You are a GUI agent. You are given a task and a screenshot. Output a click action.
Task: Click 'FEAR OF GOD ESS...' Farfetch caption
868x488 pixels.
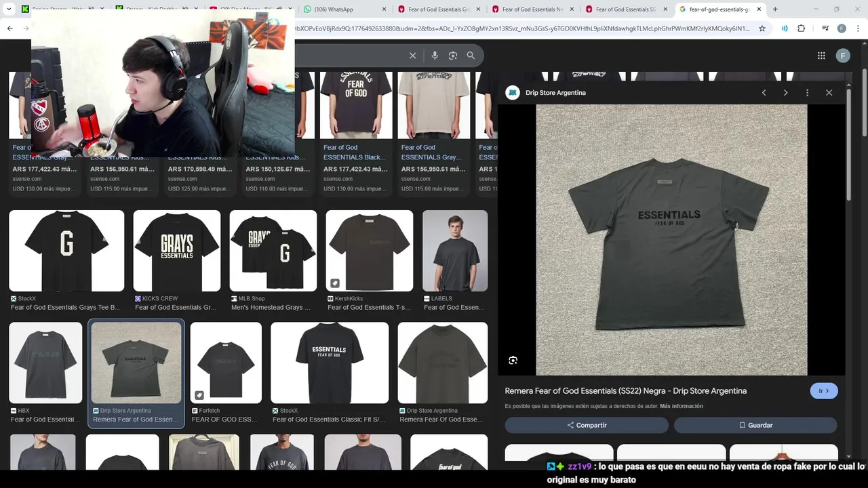(224, 420)
